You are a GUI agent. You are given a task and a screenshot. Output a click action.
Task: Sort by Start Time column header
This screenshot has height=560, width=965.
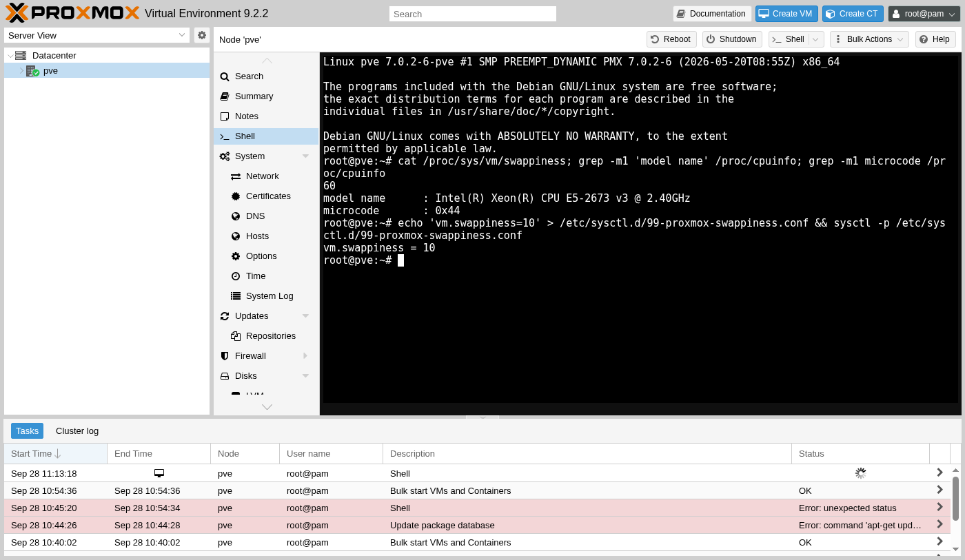pos(55,454)
